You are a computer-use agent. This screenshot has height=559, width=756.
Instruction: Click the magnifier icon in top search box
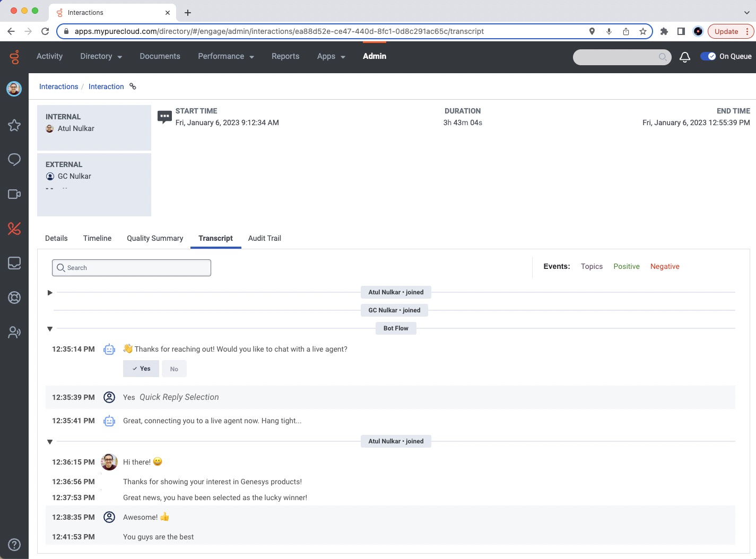click(x=663, y=57)
